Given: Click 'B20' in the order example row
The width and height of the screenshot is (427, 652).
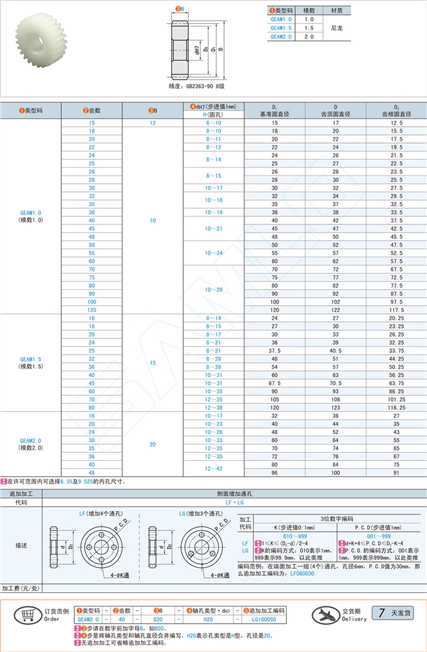Looking at the screenshot, I should pyautogui.click(x=158, y=620).
